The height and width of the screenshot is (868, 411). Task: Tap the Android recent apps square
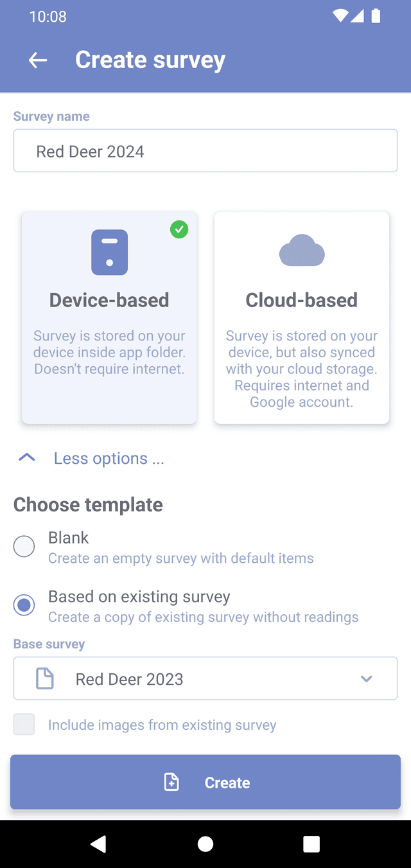[311, 844]
